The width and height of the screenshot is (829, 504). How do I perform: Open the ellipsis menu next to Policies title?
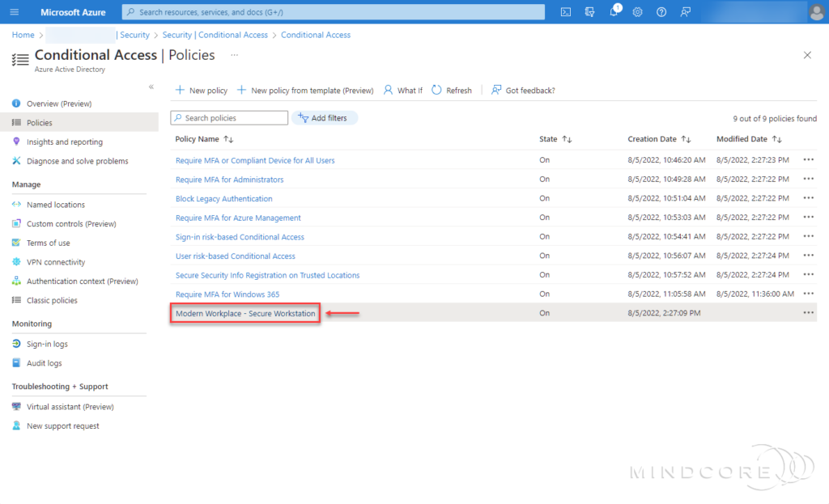[234, 55]
